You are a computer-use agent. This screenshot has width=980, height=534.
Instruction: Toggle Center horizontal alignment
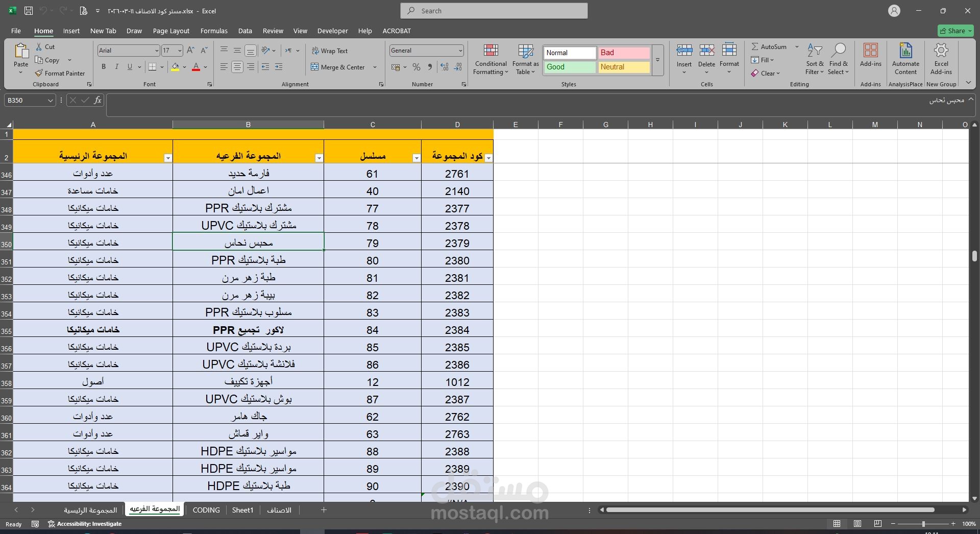pos(237,67)
